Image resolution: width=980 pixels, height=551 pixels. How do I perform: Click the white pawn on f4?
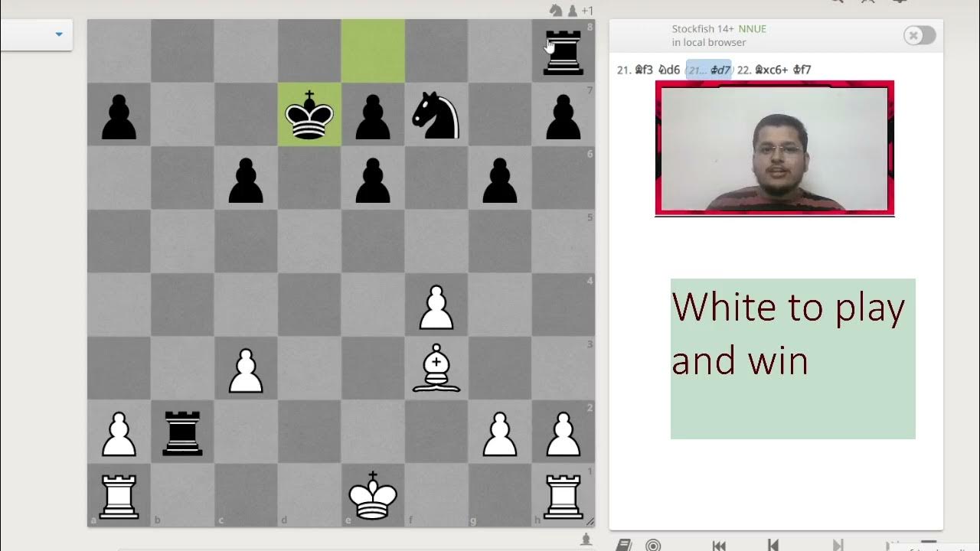click(436, 307)
